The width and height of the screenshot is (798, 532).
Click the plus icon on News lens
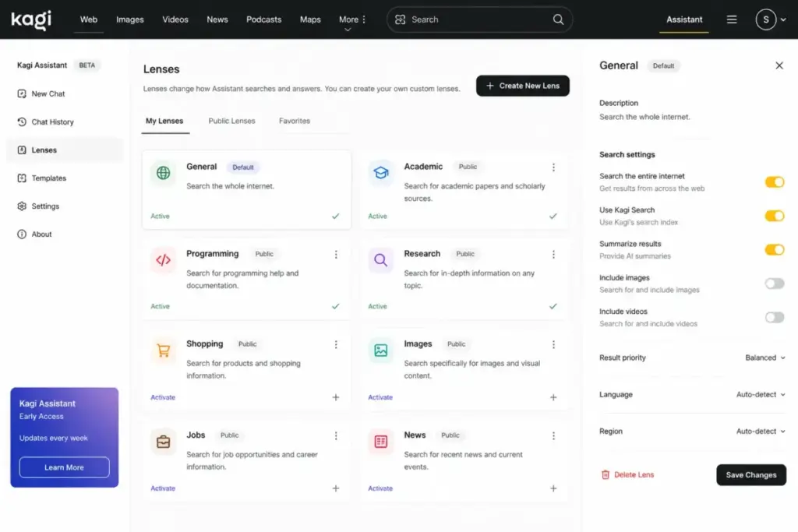pos(553,488)
